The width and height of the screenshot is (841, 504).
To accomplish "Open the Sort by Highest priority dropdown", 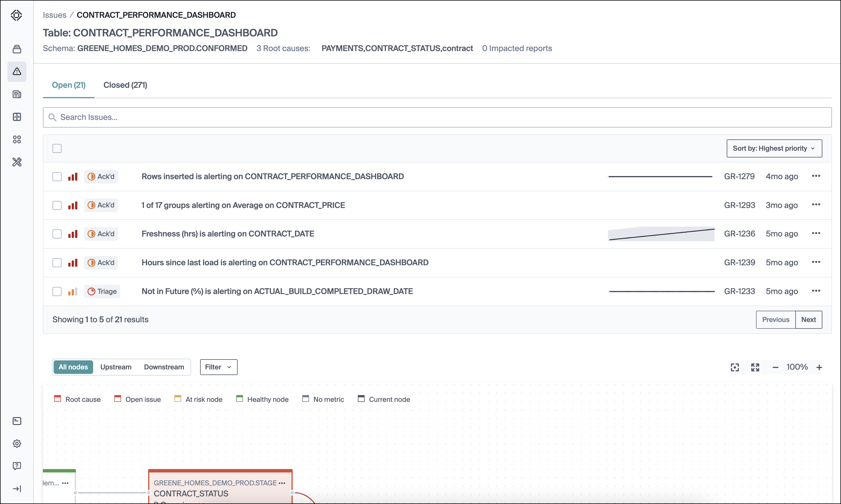I will click(x=774, y=148).
